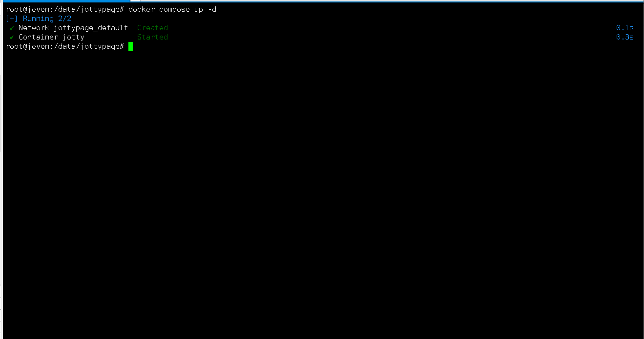Click the checkmark beside Container jotty

12,37
